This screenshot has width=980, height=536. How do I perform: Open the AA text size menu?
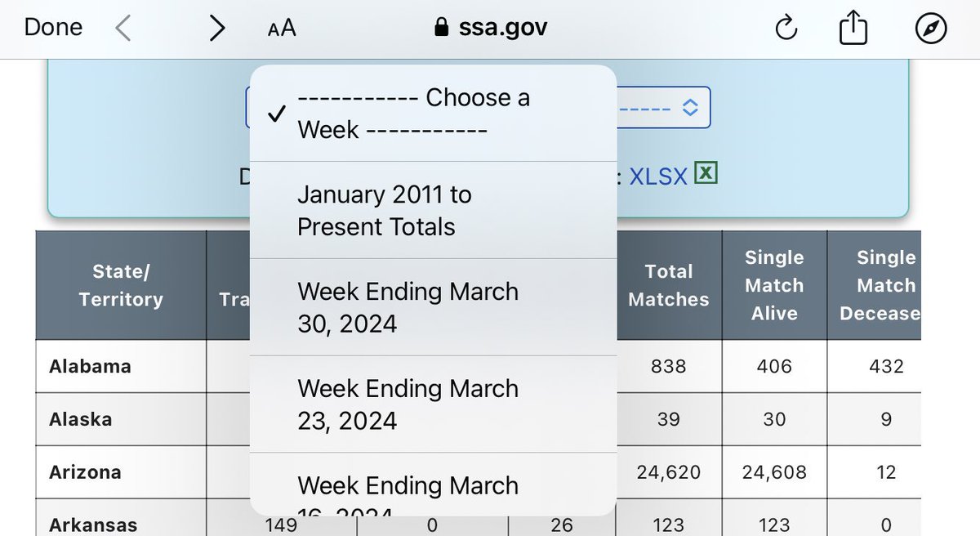[282, 29]
